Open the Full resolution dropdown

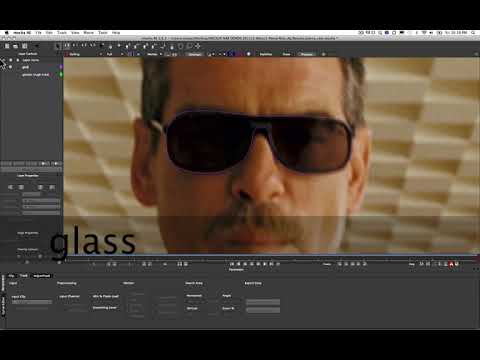(x=114, y=54)
